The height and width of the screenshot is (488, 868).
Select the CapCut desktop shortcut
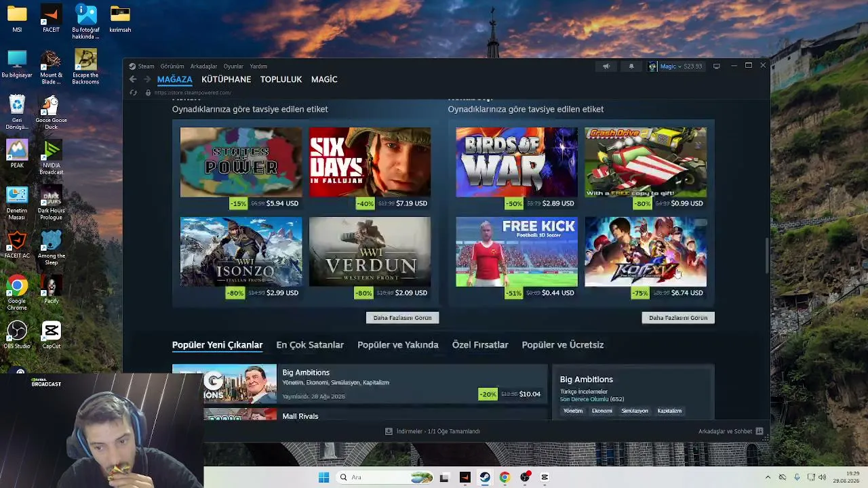click(51, 335)
